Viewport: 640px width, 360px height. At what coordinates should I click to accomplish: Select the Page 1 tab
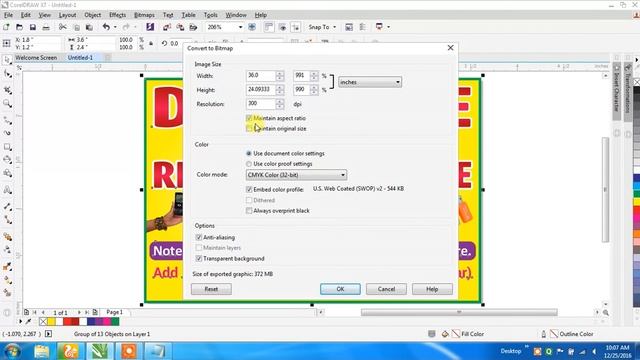click(114, 312)
